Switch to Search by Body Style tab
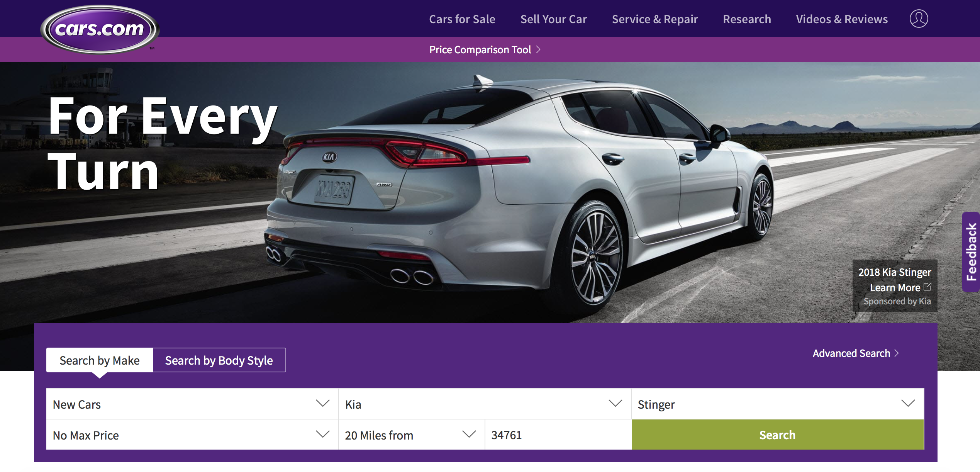The height and width of the screenshot is (472, 980). 219,360
